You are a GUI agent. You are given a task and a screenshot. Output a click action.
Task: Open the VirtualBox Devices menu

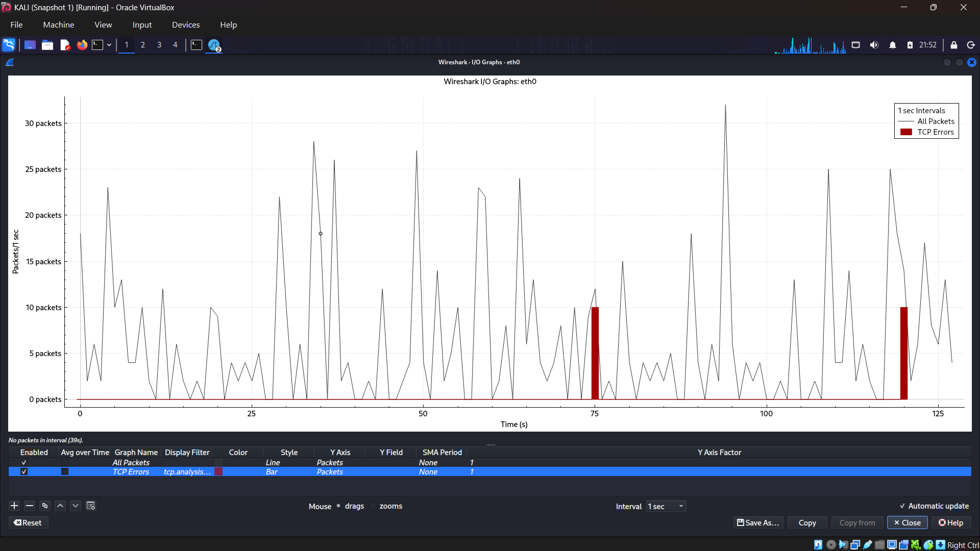(186, 24)
